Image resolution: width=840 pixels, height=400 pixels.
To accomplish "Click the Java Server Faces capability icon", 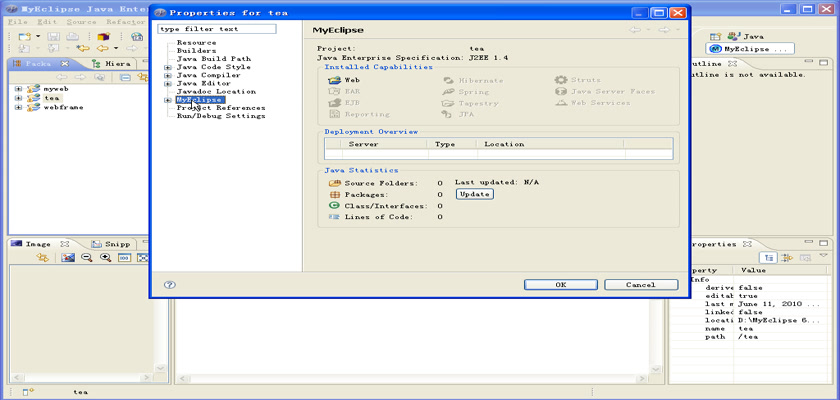I will [x=561, y=92].
